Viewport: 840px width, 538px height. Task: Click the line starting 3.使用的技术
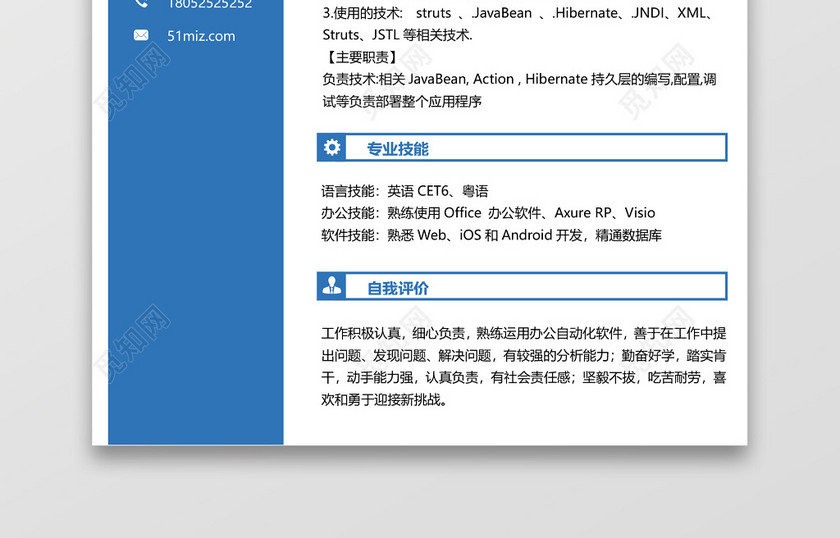(x=519, y=13)
